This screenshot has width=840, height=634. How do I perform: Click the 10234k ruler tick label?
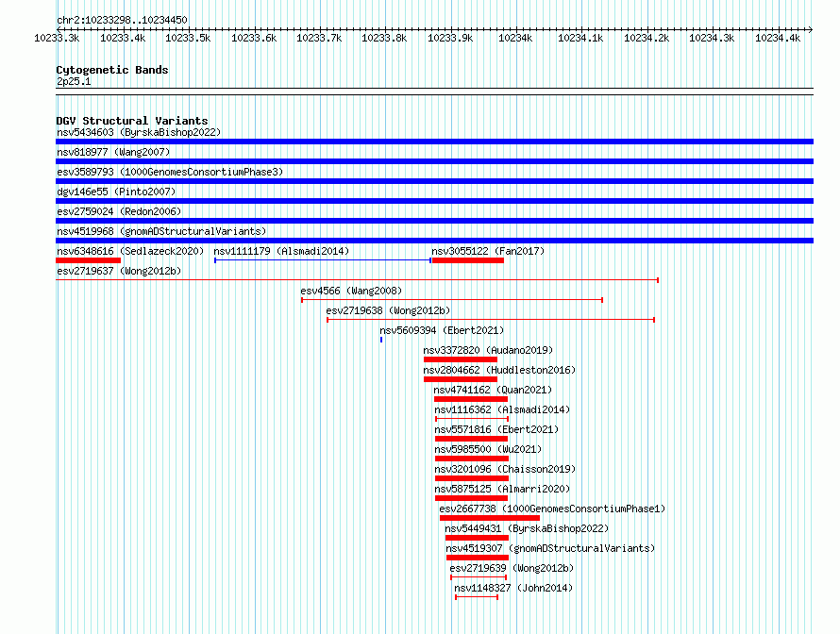point(515,38)
